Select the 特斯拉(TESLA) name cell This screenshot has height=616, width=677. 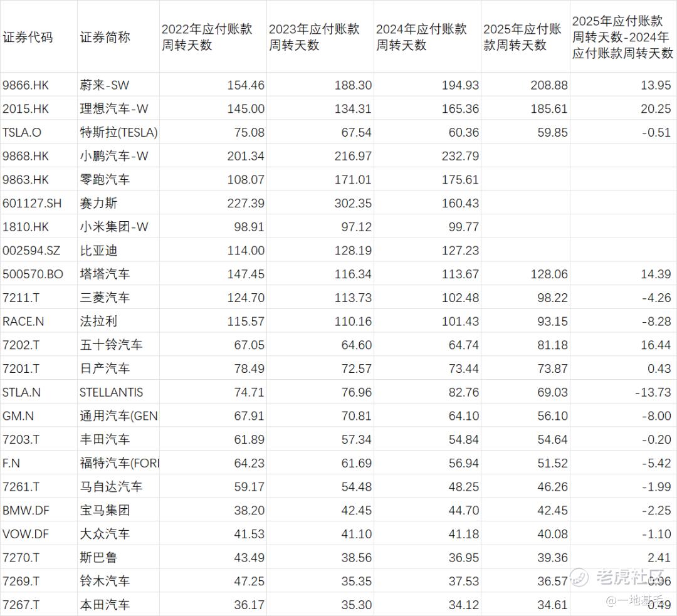coord(118,132)
